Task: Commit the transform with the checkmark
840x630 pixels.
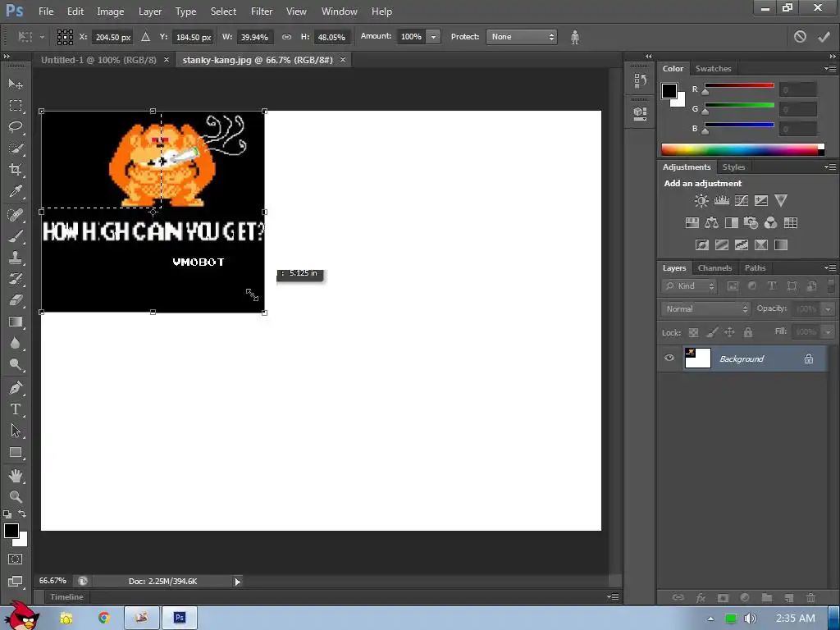Action: tap(824, 37)
